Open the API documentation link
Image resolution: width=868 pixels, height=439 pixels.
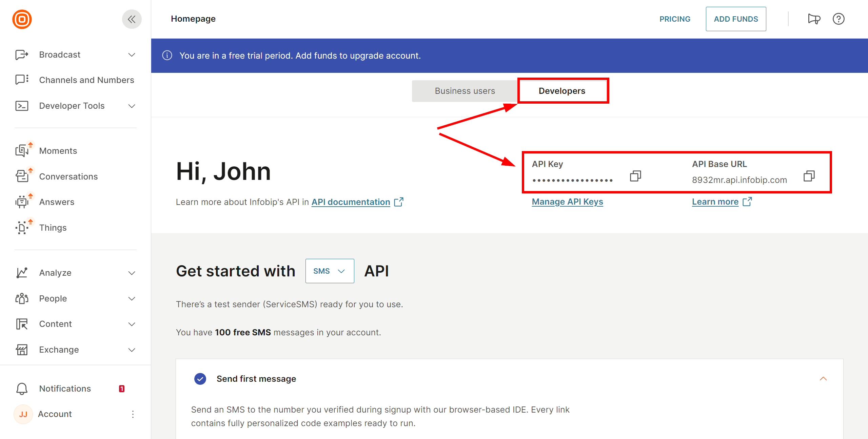coord(351,202)
